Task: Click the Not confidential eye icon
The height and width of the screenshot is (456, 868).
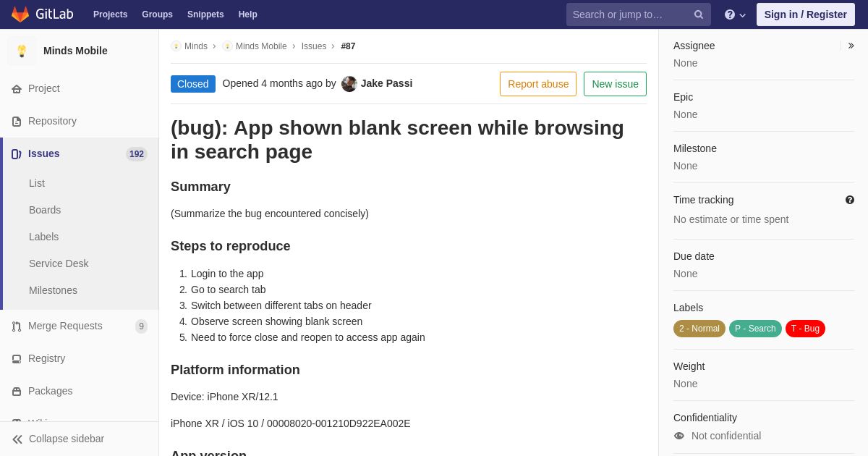Action: click(x=679, y=436)
